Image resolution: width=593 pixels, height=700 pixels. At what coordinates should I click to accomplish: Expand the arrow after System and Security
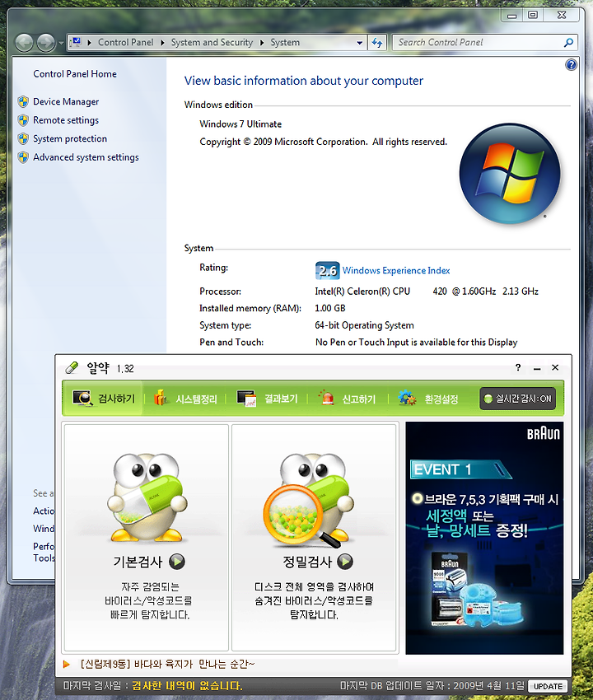(x=262, y=42)
